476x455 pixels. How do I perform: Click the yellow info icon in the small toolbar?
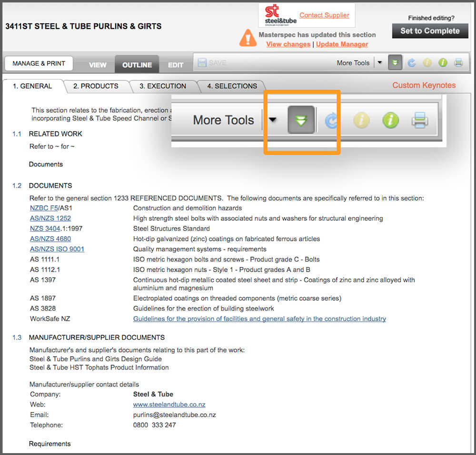[427, 63]
